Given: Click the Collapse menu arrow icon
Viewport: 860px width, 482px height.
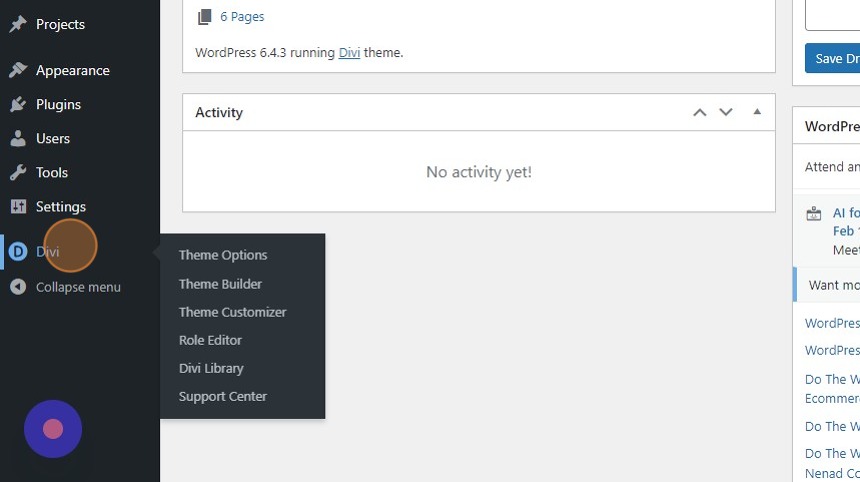Looking at the screenshot, I should 17,287.
